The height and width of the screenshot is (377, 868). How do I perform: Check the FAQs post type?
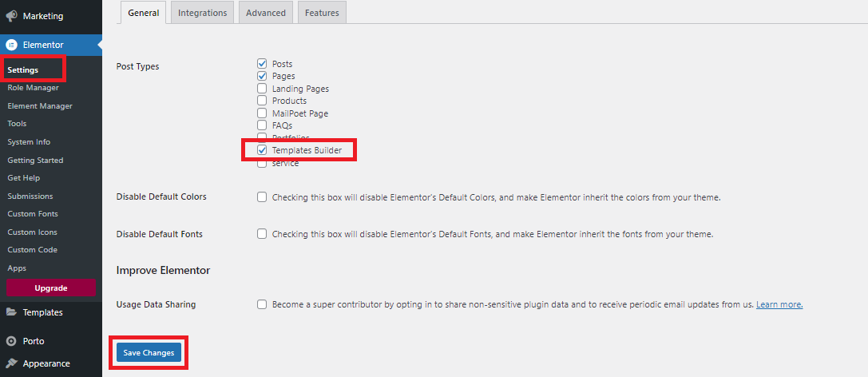click(x=262, y=125)
